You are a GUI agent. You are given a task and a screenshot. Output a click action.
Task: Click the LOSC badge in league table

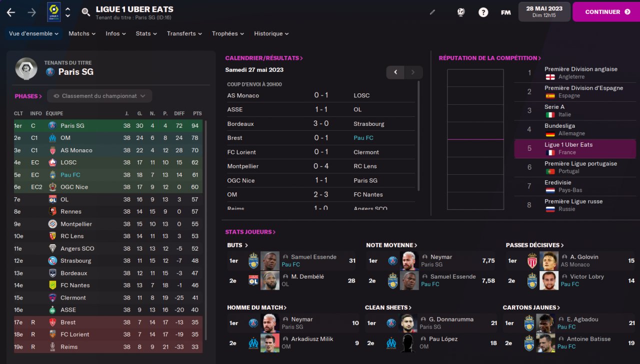pyautogui.click(x=52, y=162)
